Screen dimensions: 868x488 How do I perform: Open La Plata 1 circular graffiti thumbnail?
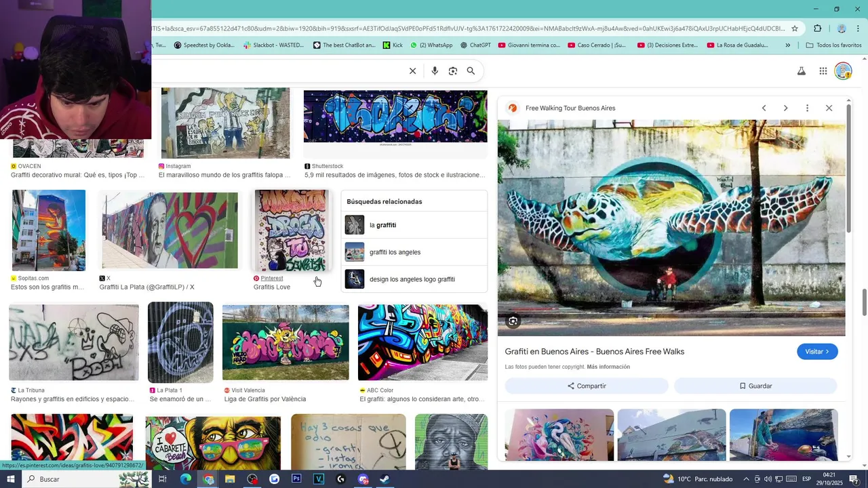click(180, 342)
